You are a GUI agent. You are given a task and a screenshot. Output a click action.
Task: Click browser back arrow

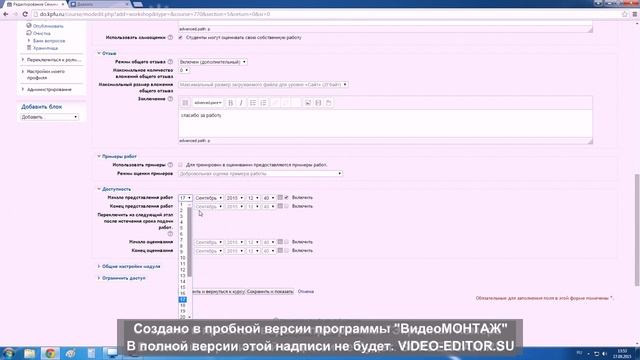click(6, 14)
